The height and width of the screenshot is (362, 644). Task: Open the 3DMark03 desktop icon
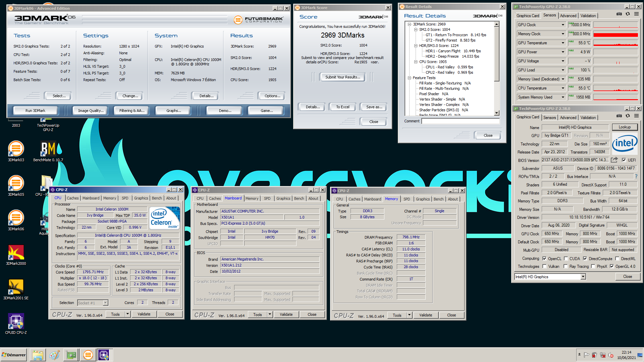16,152
